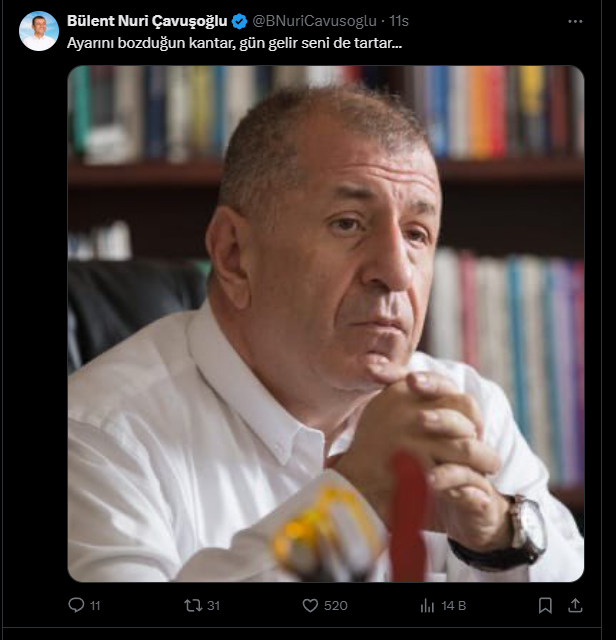Click the blue verified badge

click(x=239, y=22)
